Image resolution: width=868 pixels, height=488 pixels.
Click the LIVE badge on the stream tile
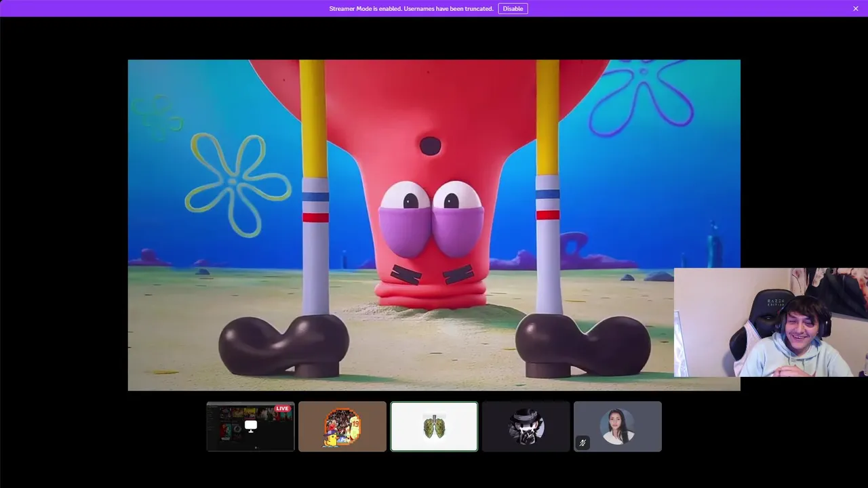283,409
